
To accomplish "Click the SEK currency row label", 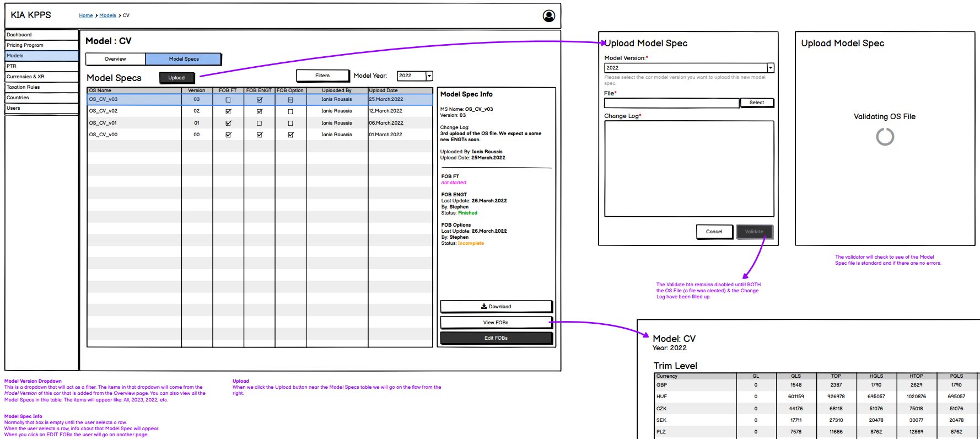I will pyautogui.click(x=661, y=420).
